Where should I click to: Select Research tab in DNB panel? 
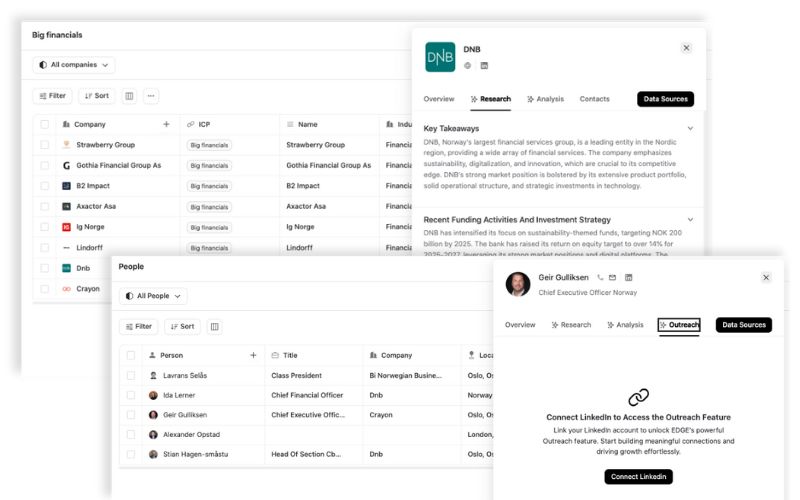point(491,99)
